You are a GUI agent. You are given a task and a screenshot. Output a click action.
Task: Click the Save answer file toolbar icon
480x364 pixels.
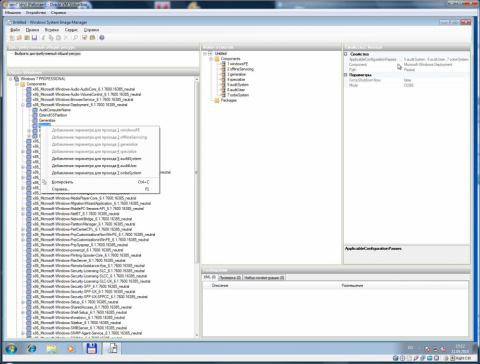pos(34,38)
